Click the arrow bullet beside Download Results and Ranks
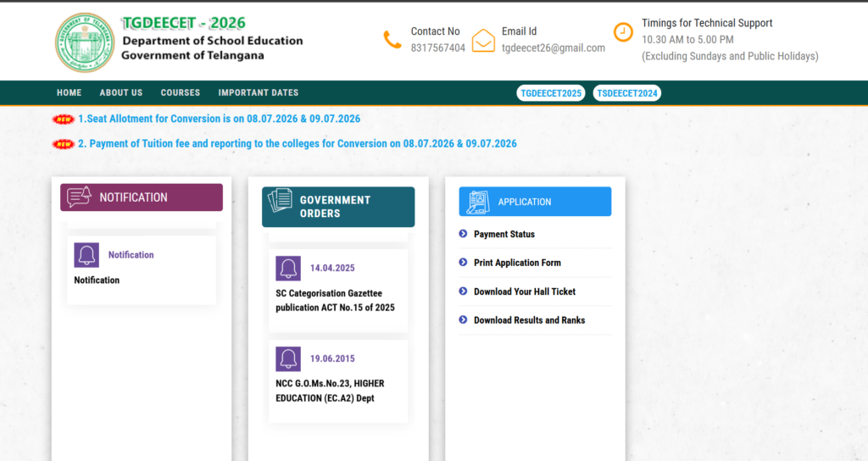Screen dimensions: 868x461 [x=463, y=319]
